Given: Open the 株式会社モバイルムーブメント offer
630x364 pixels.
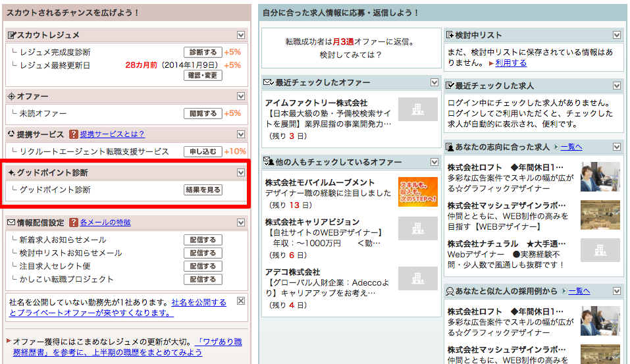Looking at the screenshot, I should pyautogui.click(x=320, y=182).
